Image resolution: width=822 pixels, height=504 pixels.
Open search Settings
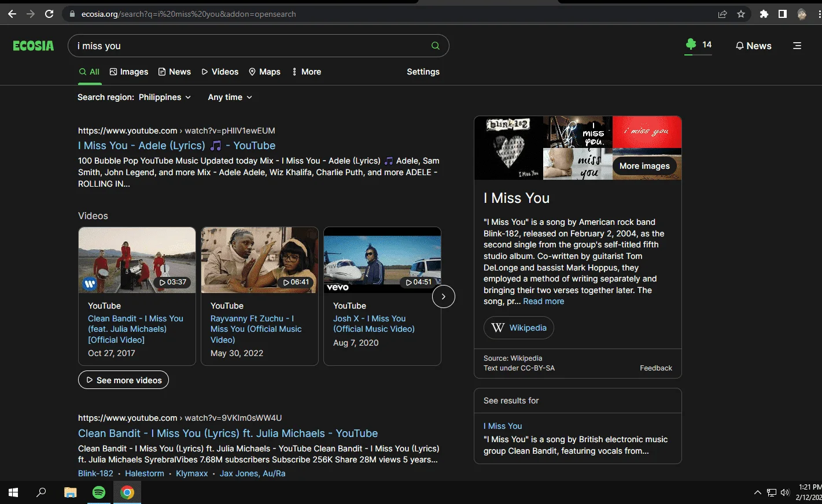tap(423, 72)
